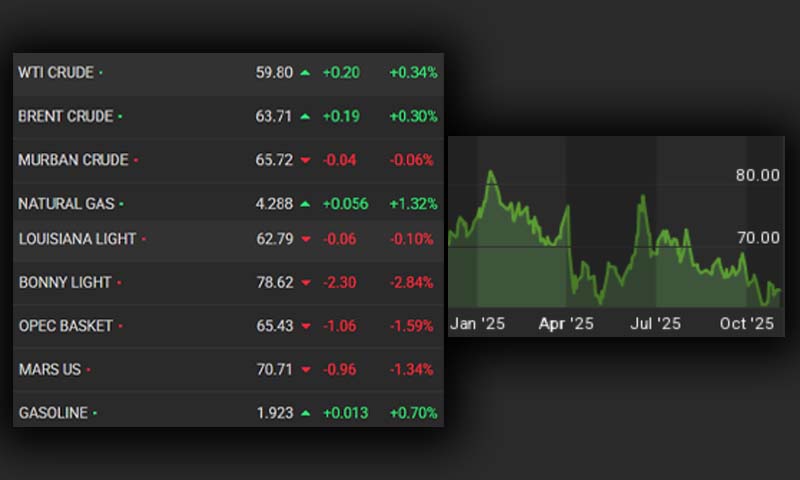800x480 pixels.
Task: Open LOUISIANA LIGHT commodity label
Action: [x=77, y=239]
